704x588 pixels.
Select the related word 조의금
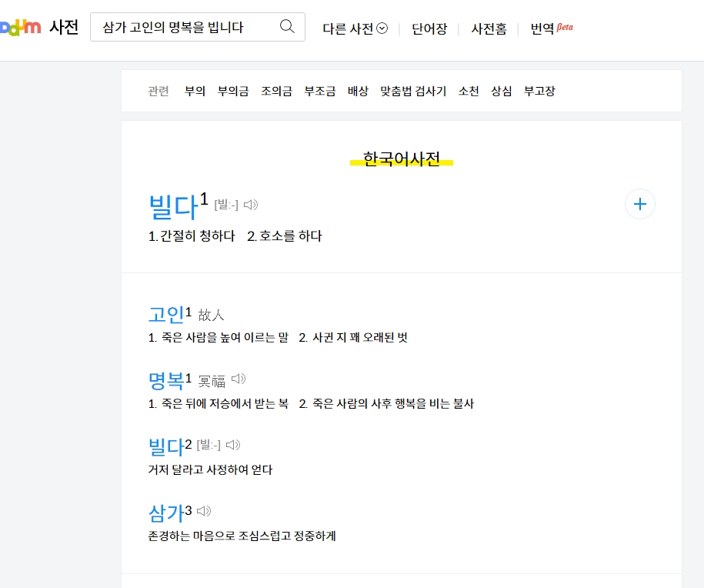[276, 90]
